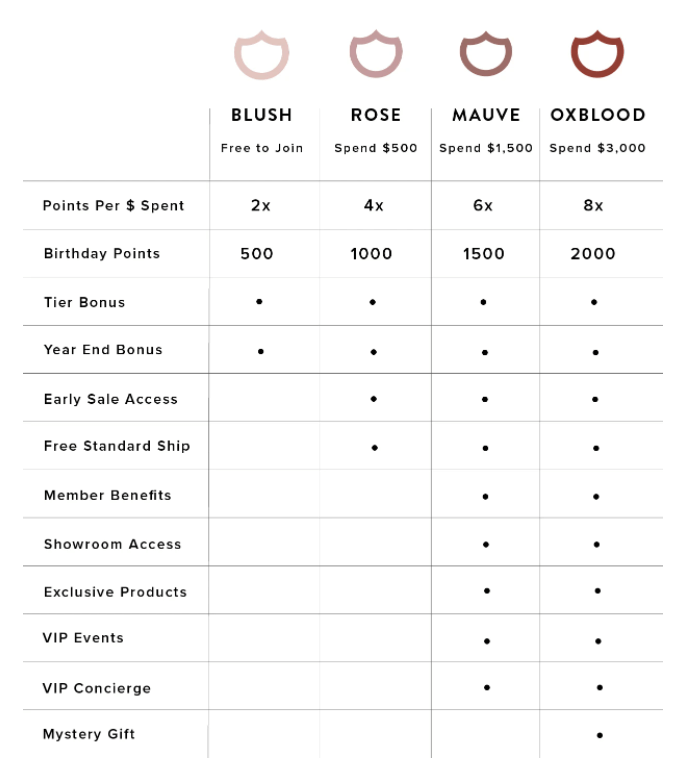
Task: Click the Mystery Gift row label
Action: [89, 734]
